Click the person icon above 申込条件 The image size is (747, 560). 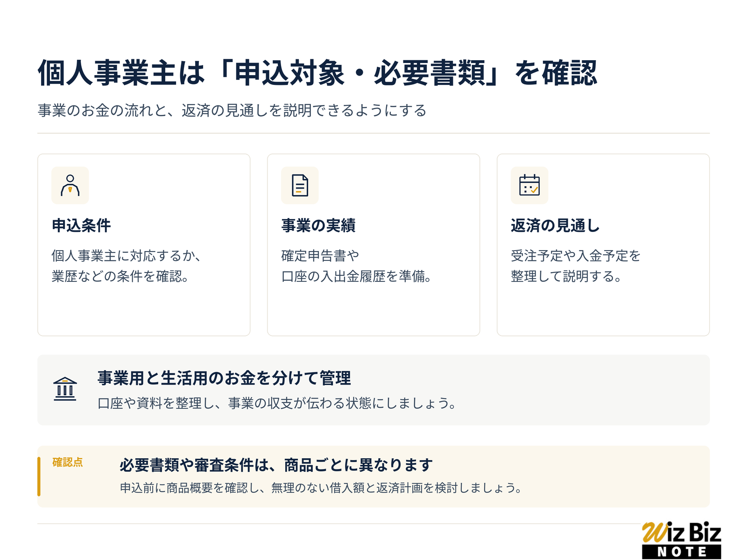(x=70, y=185)
